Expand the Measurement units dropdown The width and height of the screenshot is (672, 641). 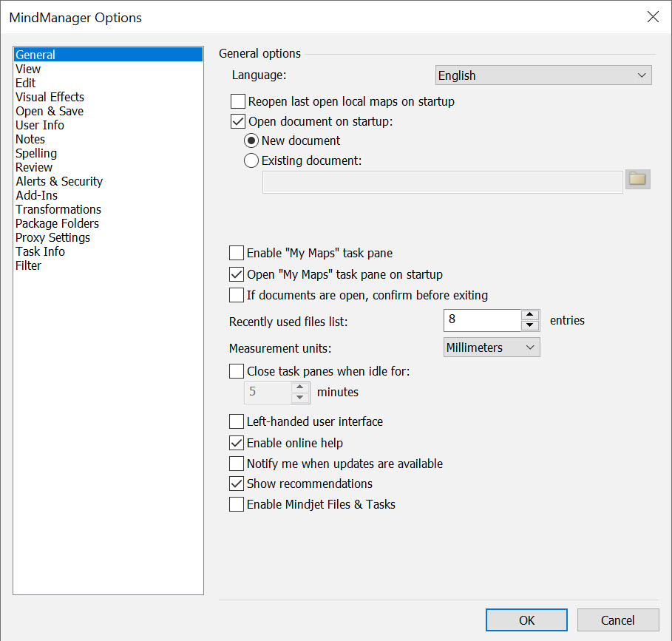point(492,347)
